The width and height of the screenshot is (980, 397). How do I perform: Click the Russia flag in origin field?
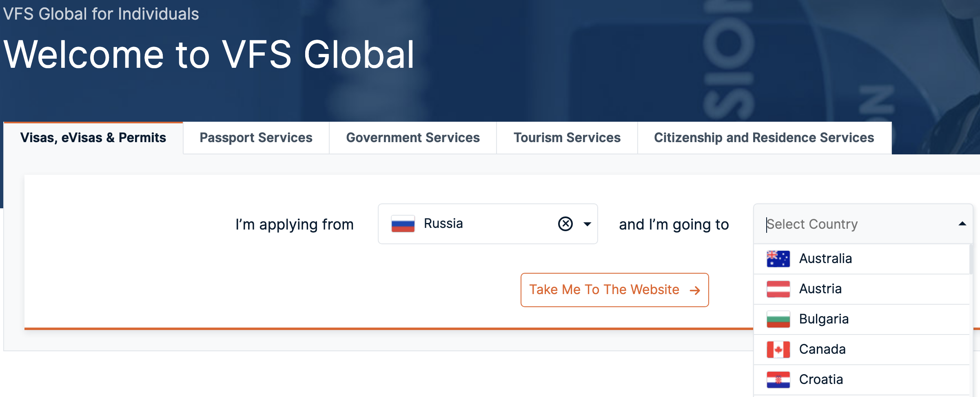[x=403, y=224]
